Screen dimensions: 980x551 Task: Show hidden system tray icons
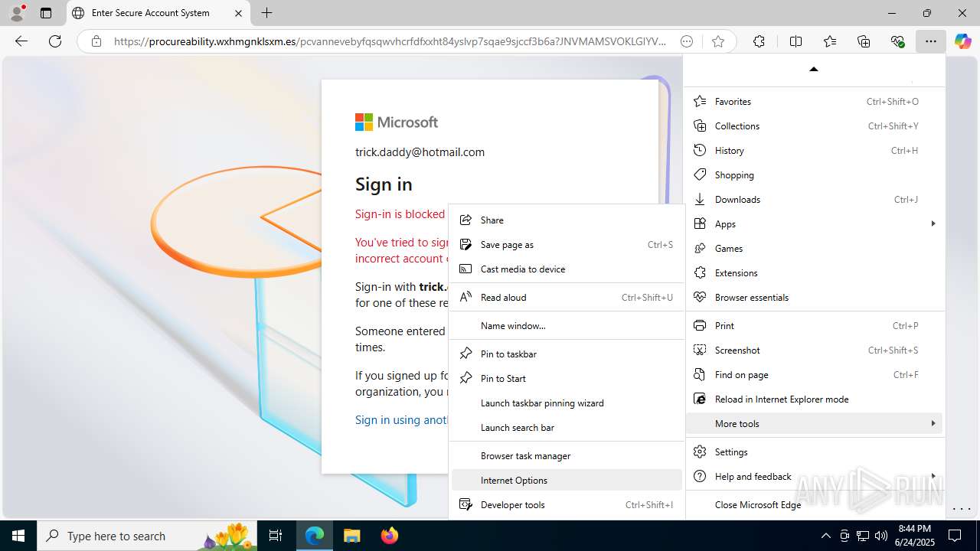pyautogui.click(x=825, y=536)
